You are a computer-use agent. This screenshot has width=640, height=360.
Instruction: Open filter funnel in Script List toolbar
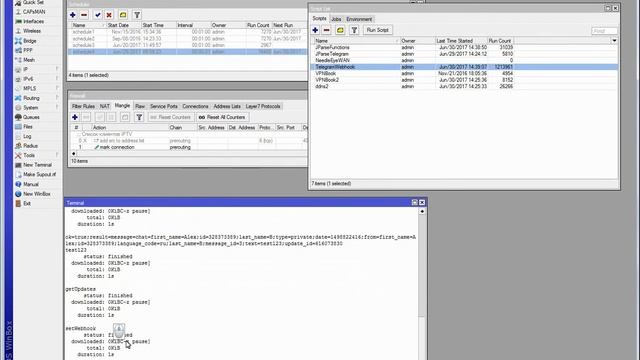pos(354,30)
